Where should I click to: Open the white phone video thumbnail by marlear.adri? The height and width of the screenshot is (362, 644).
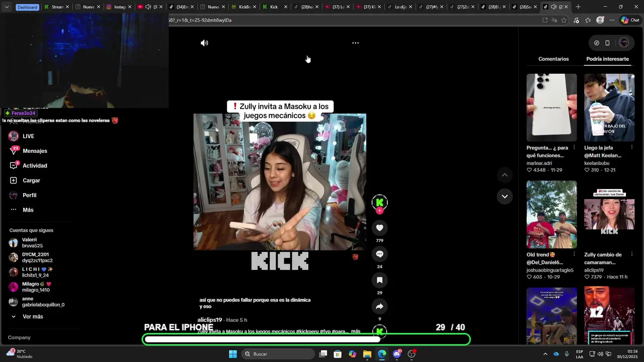551,108
